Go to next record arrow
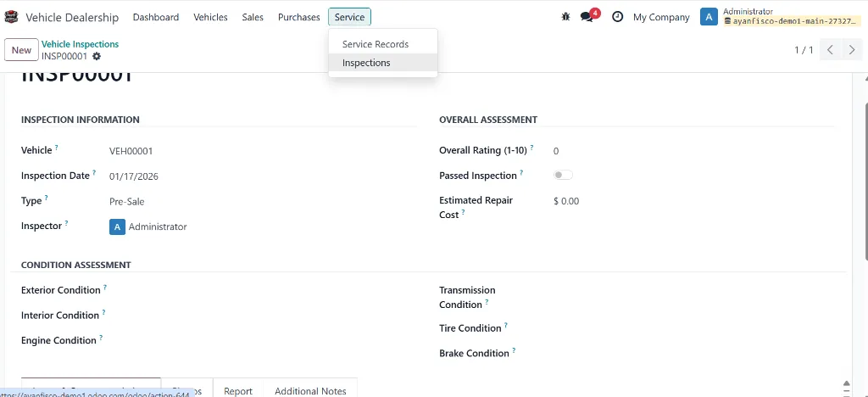Screen dimensions: 868x397 (852, 50)
